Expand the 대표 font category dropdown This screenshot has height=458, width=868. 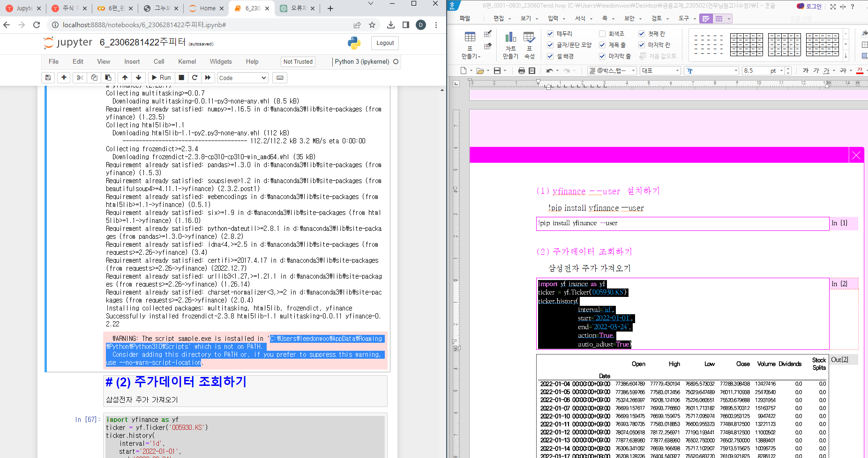click(x=677, y=71)
